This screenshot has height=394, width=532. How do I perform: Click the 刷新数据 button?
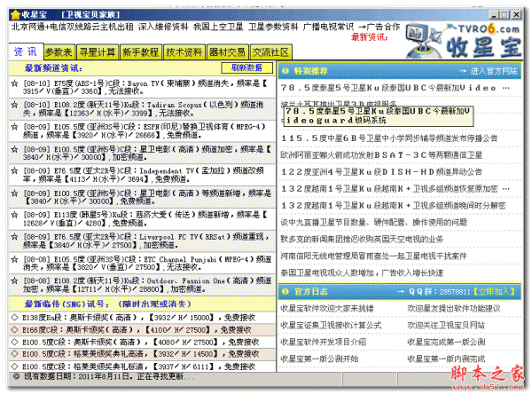pos(247,67)
